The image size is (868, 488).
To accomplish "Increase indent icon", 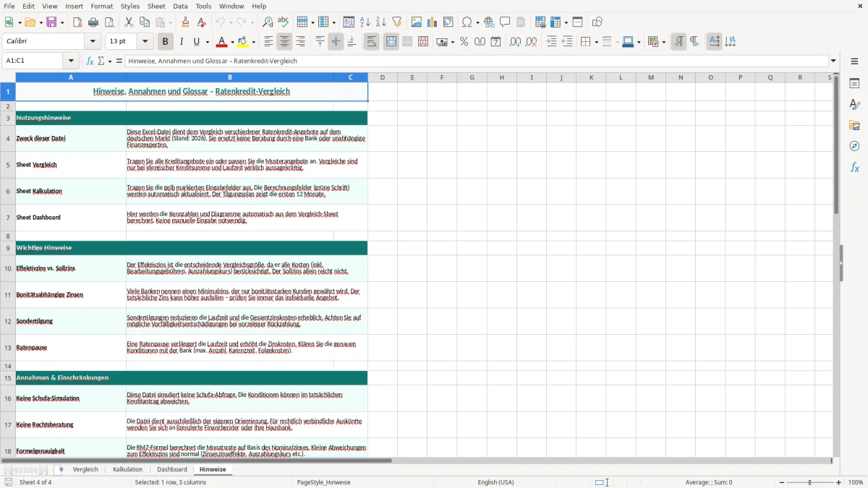I will click(551, 42).
